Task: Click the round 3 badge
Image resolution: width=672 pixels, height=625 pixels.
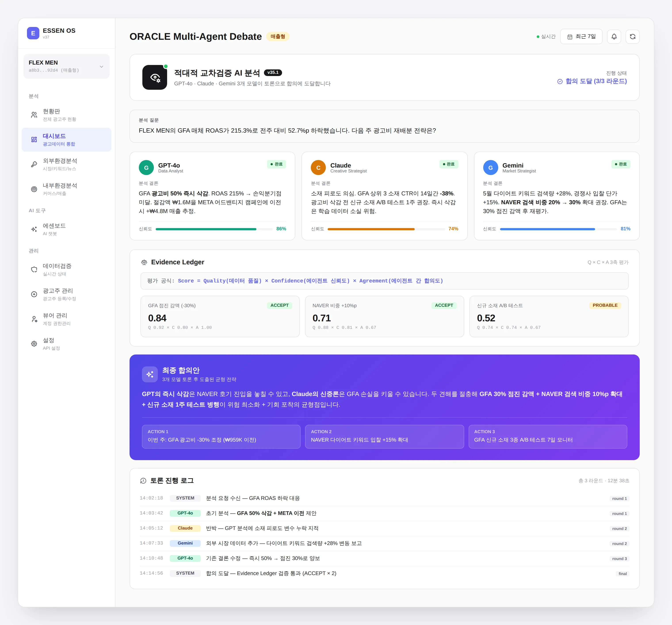Action: point(619,558)
